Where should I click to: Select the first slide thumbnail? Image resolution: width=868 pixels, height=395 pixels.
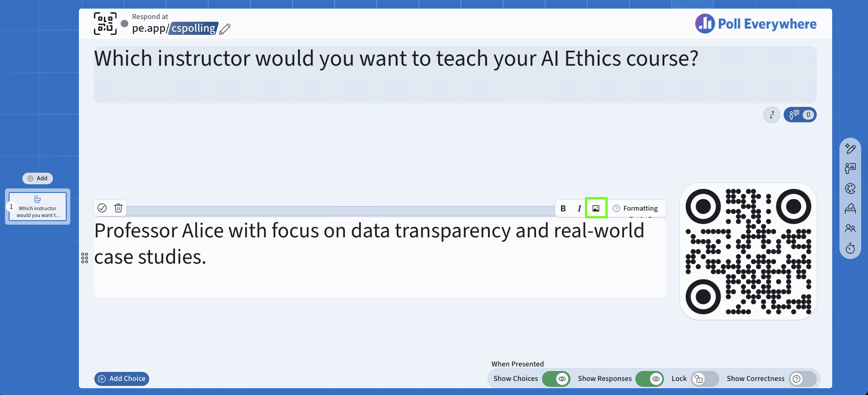38,207
